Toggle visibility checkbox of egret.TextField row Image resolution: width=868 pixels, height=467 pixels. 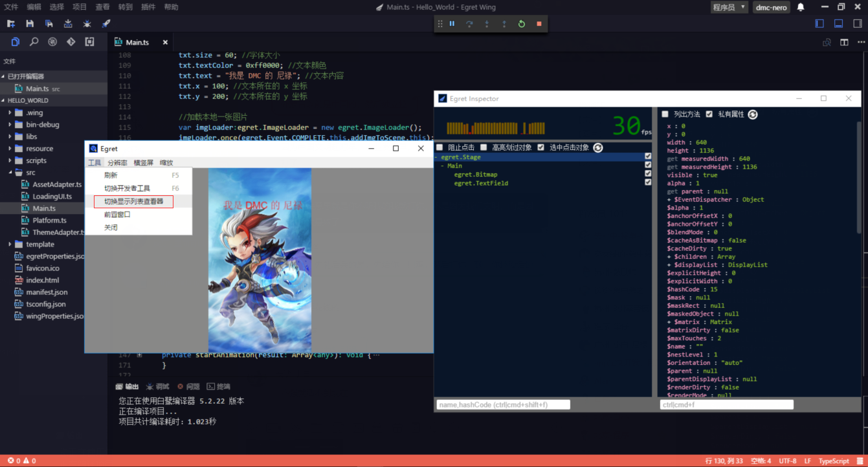coord(648,182)
